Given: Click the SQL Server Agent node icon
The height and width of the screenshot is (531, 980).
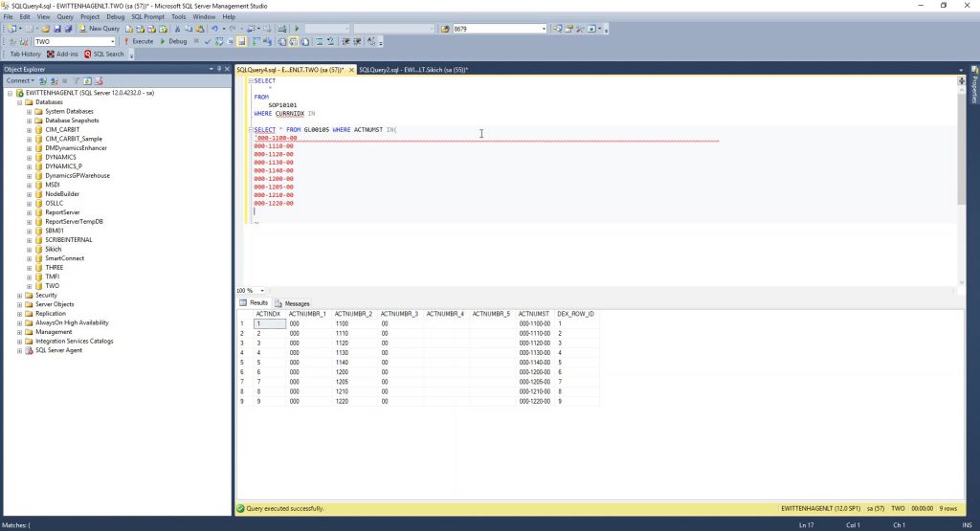Looking at the screenshot, I should pyautogui.click(x=29, y=350).
